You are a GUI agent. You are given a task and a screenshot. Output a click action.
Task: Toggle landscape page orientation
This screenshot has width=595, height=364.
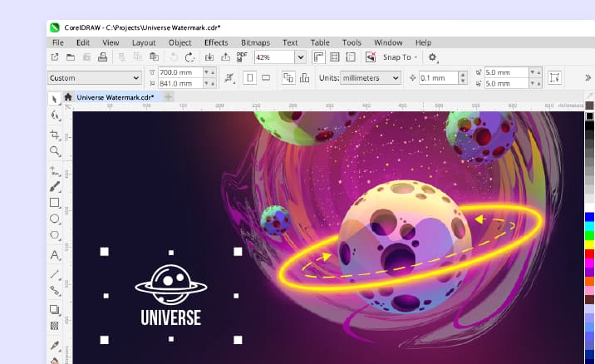click(266, 77)
